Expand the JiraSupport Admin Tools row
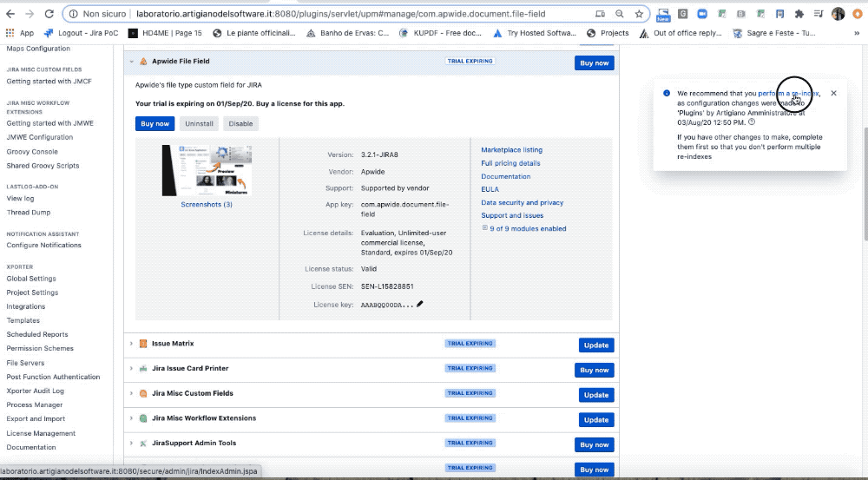 click(131, 444)
